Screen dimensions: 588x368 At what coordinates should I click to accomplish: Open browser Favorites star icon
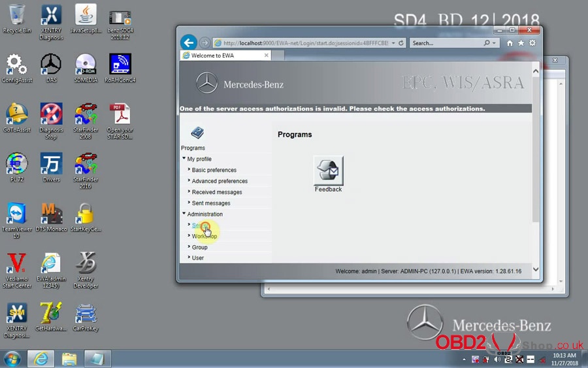521,43
